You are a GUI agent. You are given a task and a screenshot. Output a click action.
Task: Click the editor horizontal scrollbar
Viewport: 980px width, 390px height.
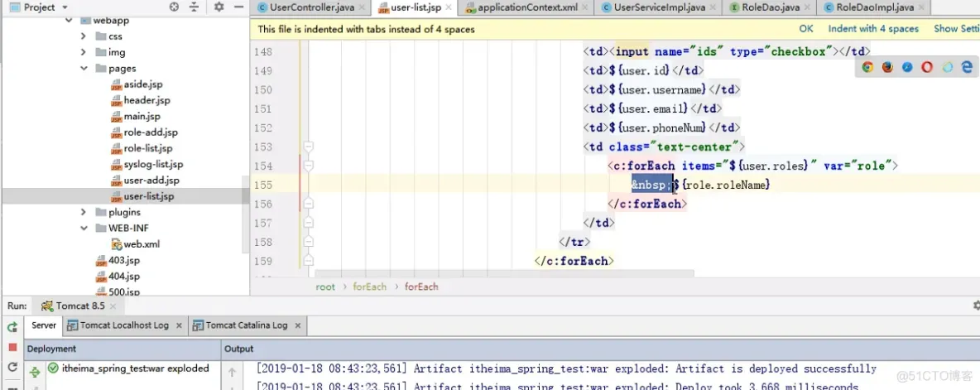[x=504, y=273]
